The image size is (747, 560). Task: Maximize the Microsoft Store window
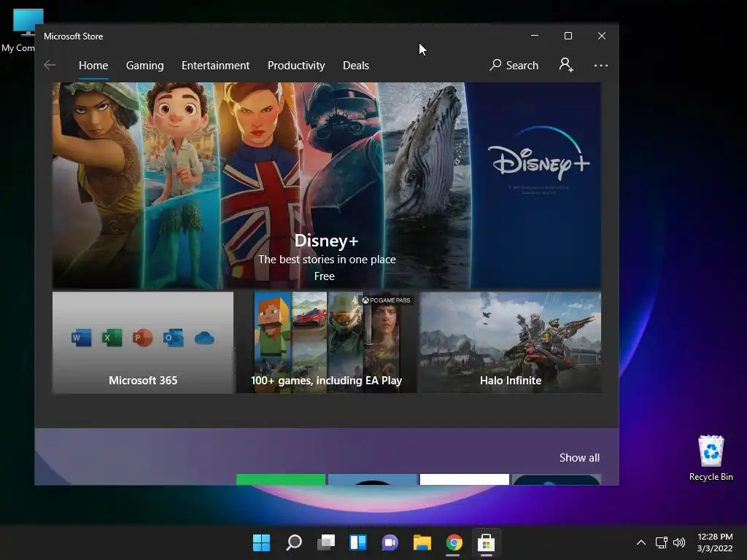point(568,36)
